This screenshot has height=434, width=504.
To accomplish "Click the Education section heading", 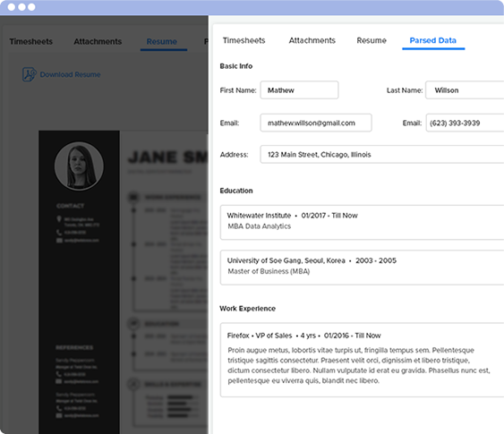I will pos(236,191).
